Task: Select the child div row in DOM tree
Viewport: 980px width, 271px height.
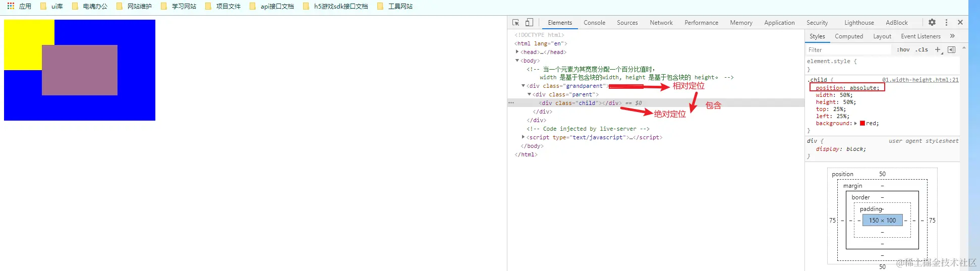Action: [656, 103]
